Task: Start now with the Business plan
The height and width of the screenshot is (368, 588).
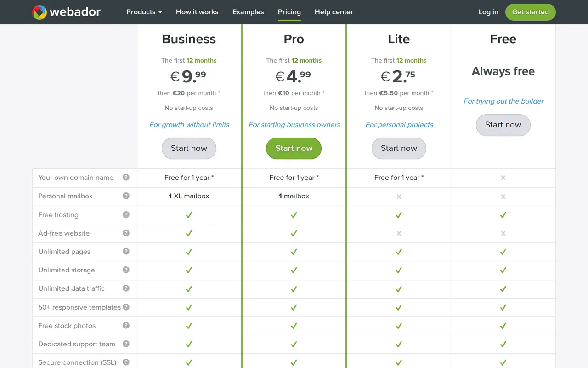Action: [189, 148]
